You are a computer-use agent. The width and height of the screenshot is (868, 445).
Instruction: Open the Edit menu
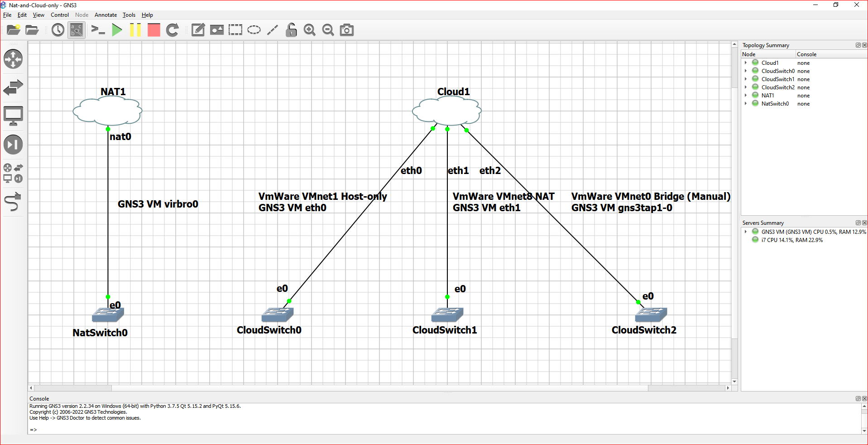coord(22,15)
